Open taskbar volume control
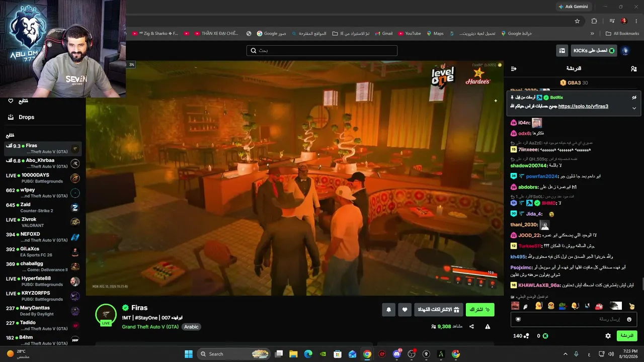 [x=611, y=354]
